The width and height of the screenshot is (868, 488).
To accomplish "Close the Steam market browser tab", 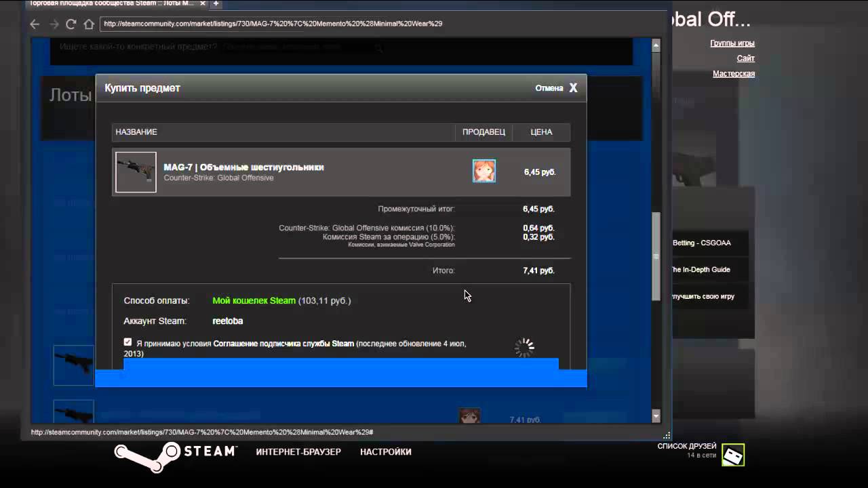I will [x=202, y=3].
